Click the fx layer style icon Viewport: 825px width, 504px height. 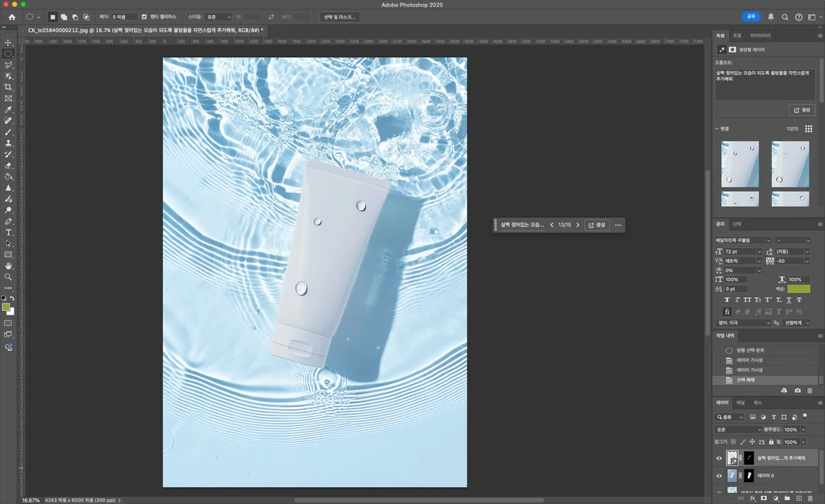(x=752, y=498)
